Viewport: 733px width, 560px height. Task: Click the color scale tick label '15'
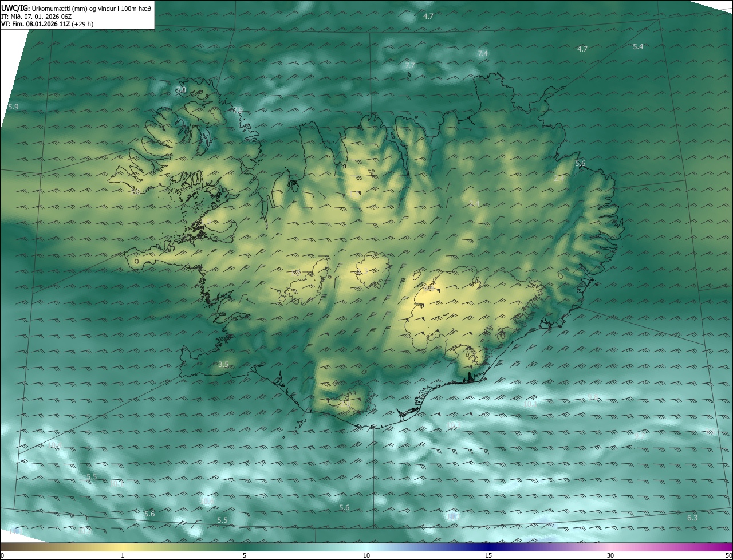coord(488,555)
